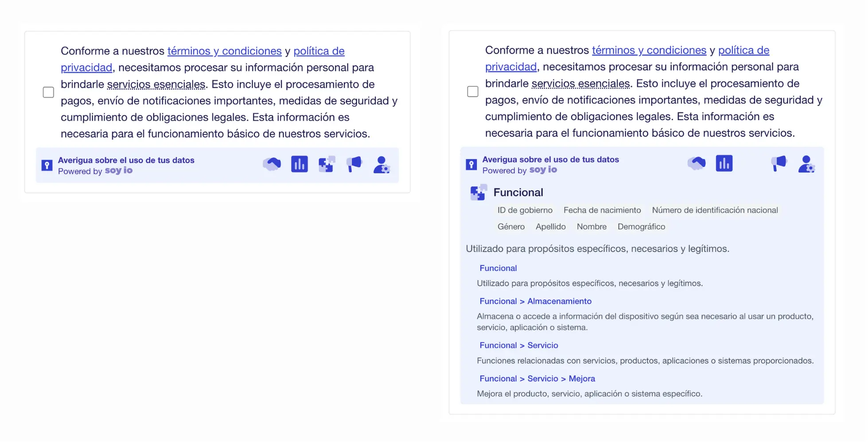This screenshot has width=868, height=442.
Task: Select the user settings icon in left panel
Action: point(381,164)
